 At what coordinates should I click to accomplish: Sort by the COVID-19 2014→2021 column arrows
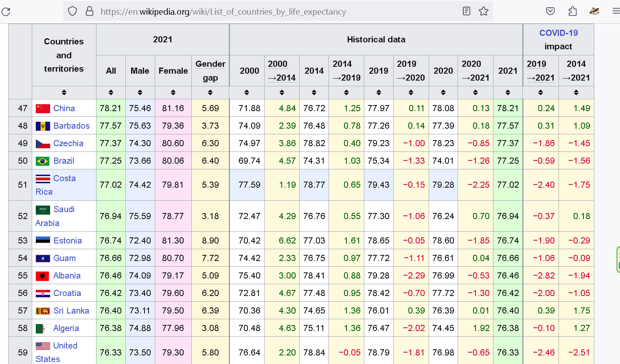pyautogui.click(x=576, y=92)
